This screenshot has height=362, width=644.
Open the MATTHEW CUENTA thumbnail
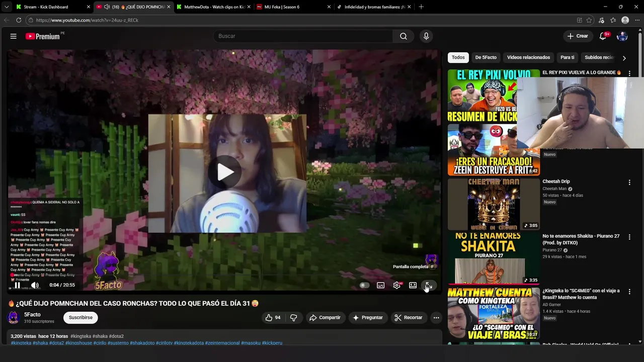tap(494, 314)
